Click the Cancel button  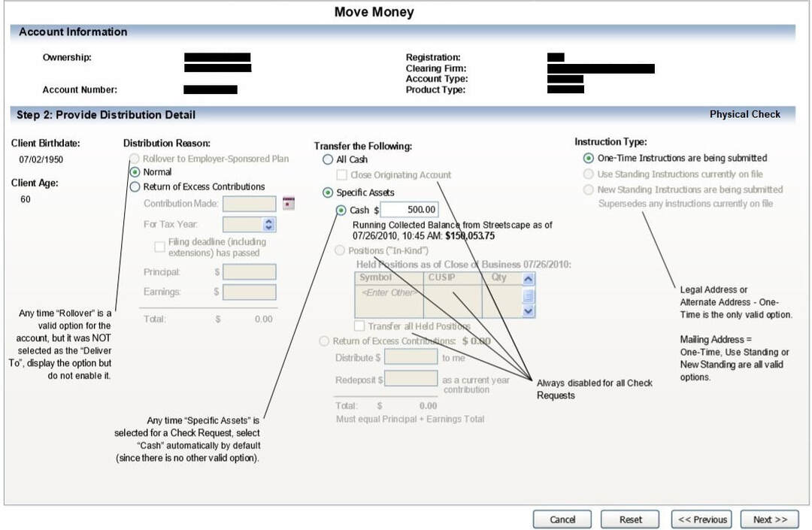tap(562, 519)
